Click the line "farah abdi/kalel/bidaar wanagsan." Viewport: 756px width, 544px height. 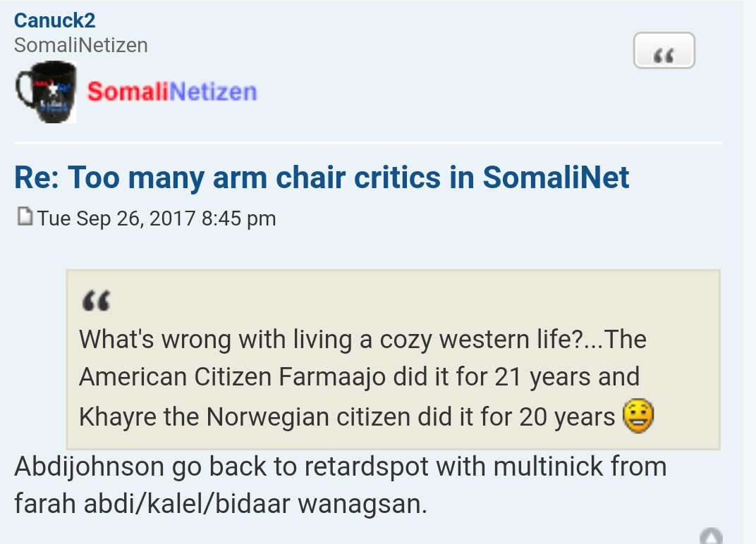[x=220, y=505]
